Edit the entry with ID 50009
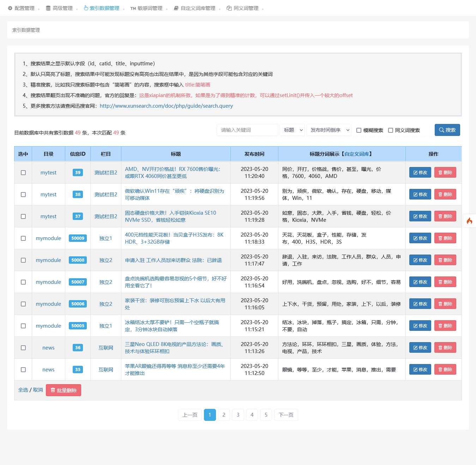The width and height of the screenshot is (476, 465). [420, 238]
